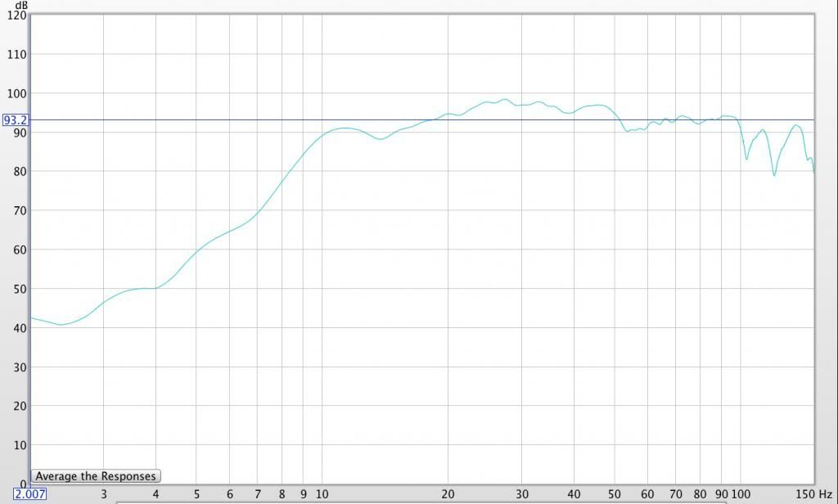Click the 30 label on dB axis
Image resolution: width=838 pixels, height=504 pixels.
pyautogui.click(x=20, y=367)
